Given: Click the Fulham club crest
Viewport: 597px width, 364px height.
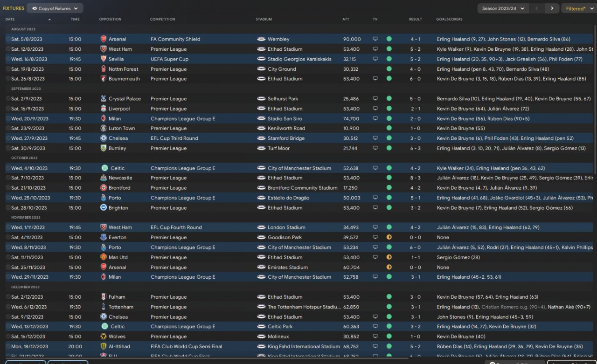Looking at the screenshot, I should (104, 297).
